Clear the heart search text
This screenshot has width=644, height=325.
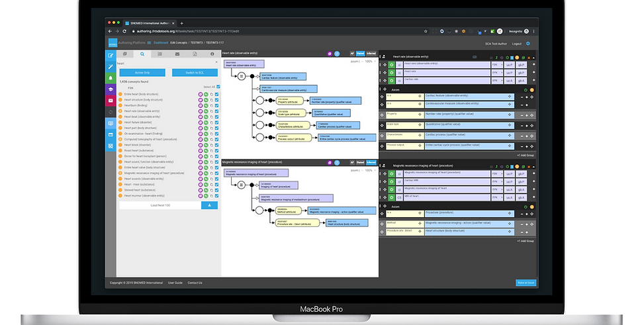(216, 62)
